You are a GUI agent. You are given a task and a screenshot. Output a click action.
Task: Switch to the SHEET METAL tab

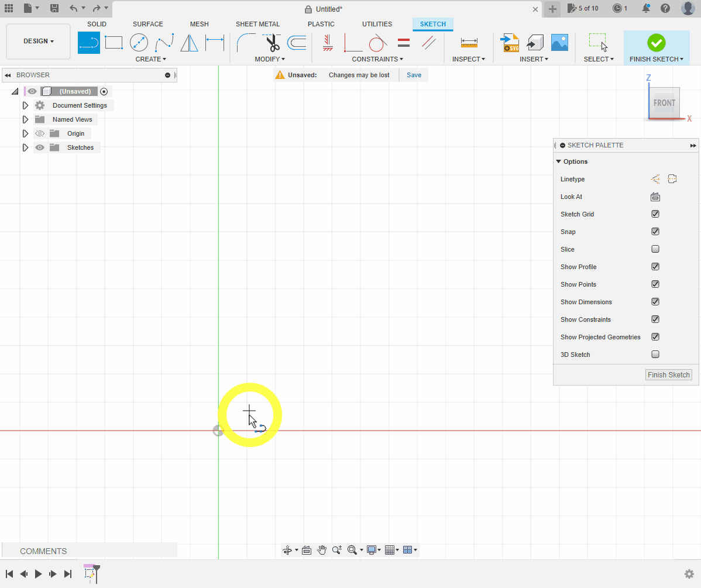pyautogui.click(x=257, y=24)
